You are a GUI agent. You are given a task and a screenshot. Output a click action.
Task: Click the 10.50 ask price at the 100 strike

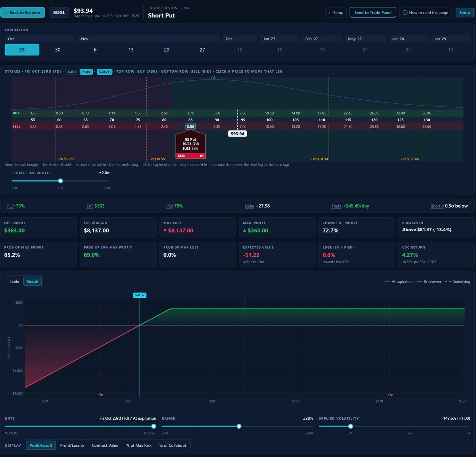click(x=269, y=113)
